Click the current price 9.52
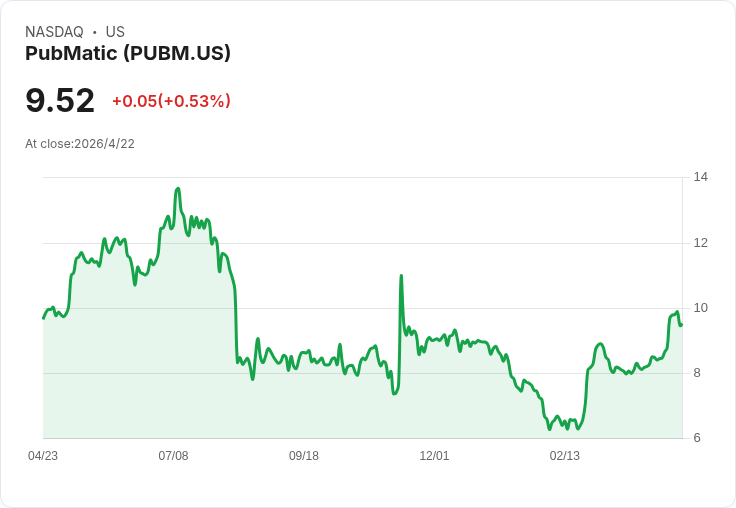This screenshot has width=736, height=508. pyautogui.click(x=60, y=100)
